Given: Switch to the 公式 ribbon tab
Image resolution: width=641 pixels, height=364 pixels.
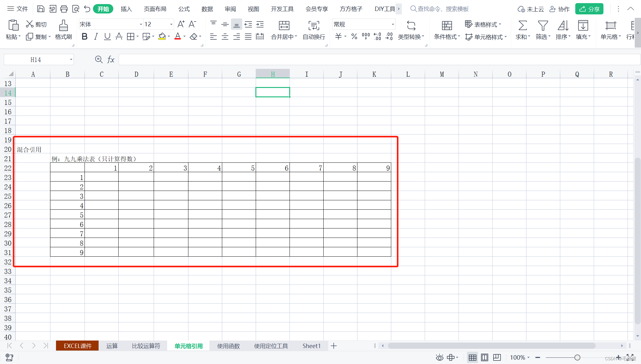Looking at the screenshot, I should (184, 9).
